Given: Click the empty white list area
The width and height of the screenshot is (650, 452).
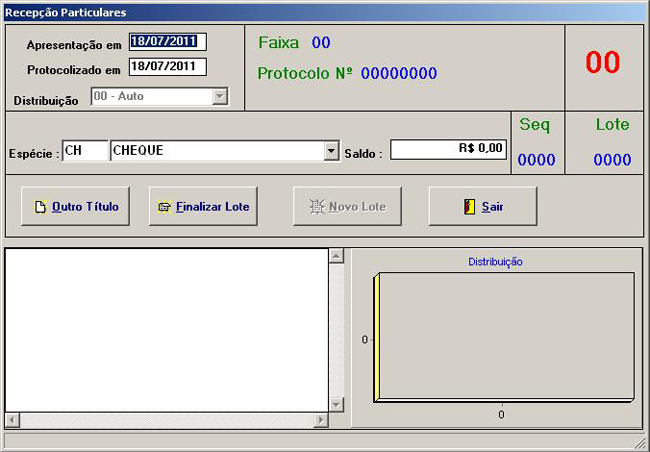Looking at the screenshot, I should [167, 330].
